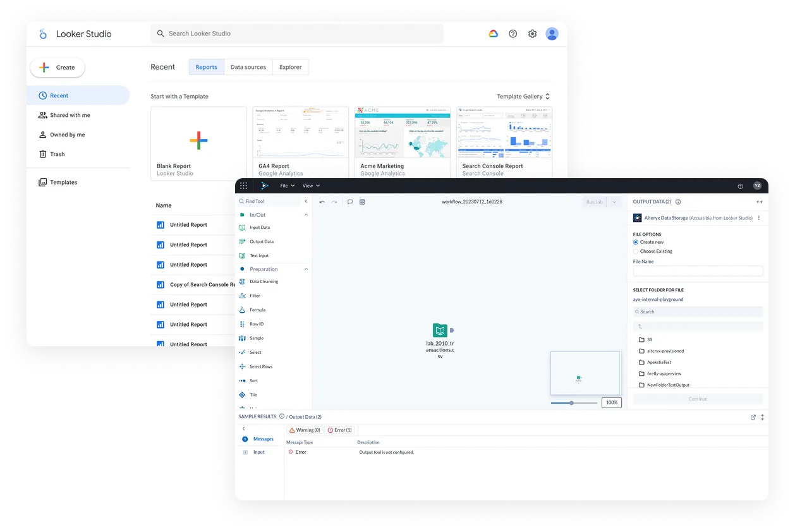Image resolution: width=795 pixels, height=532 pixels.
Task: Click the Looker Studio logo icon
Action: (x=43, y=34)
